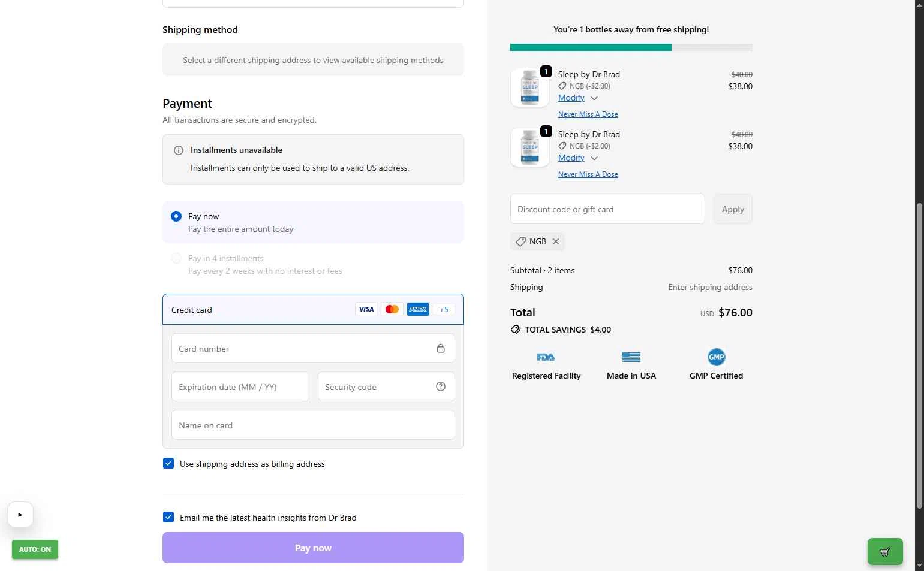This screenshot has width=924, height=571.
Task: Click the page vertical scrollbar thumb
Action: [919, 356]
